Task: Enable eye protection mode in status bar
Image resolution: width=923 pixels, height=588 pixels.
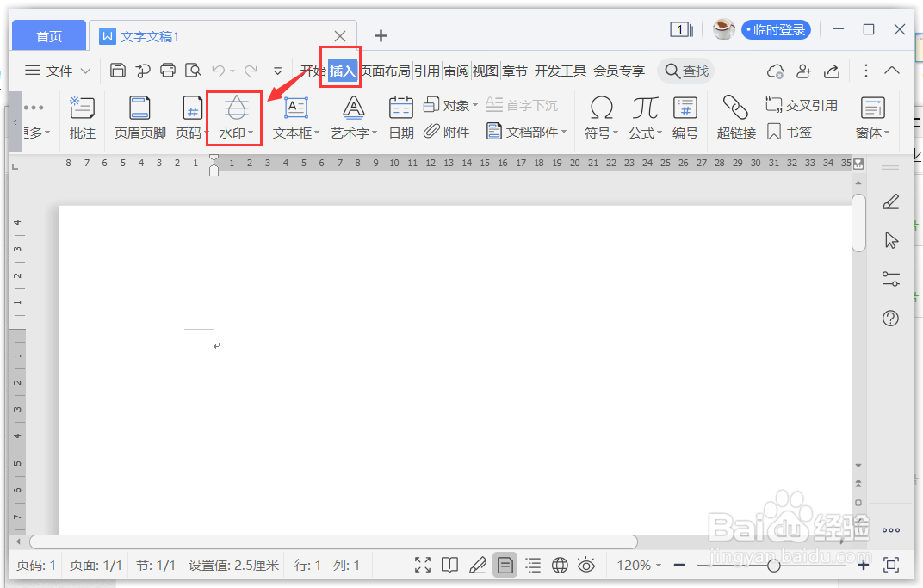Action: pyautogui.click(x=586, y=565)
